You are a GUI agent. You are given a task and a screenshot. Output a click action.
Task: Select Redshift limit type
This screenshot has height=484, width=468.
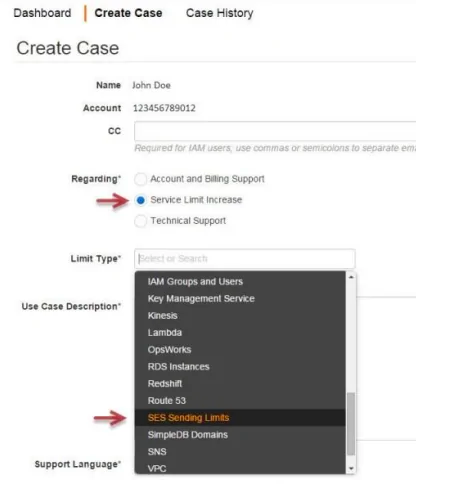240,384
